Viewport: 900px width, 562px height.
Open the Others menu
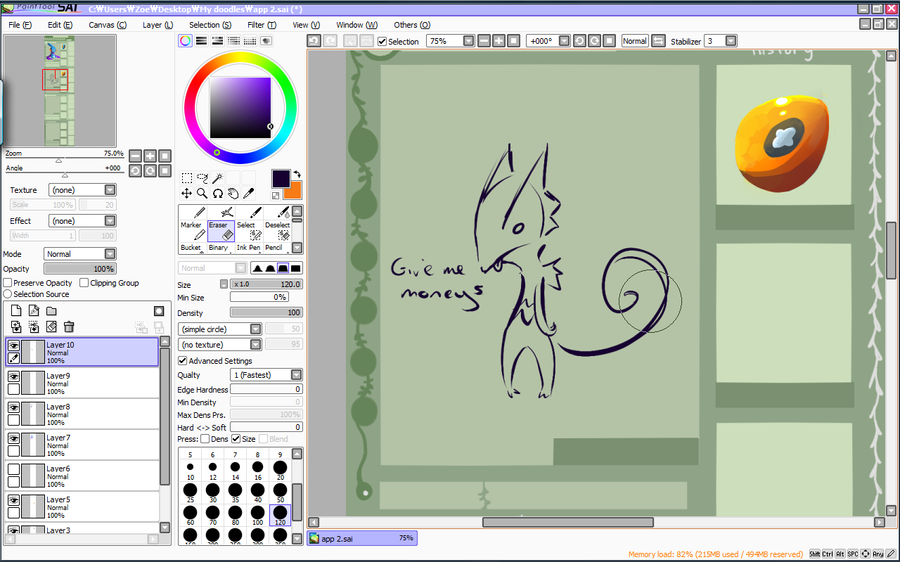click(x=412, y=25)
